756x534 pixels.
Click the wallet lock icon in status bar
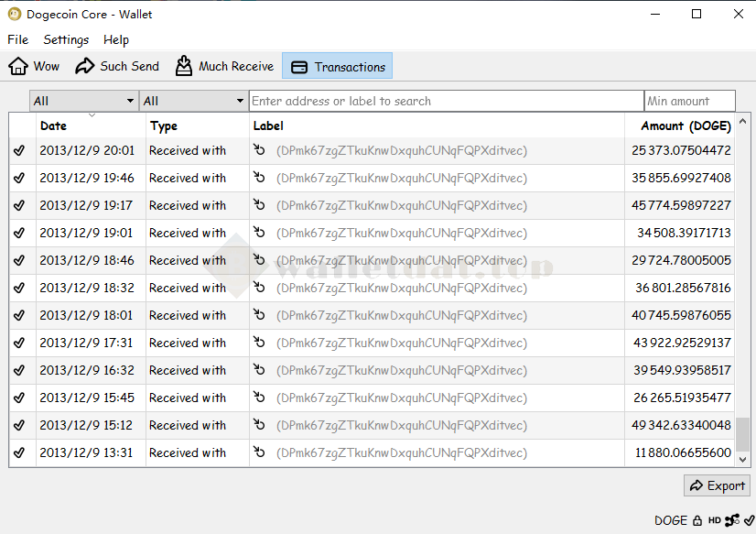(697, 520)
